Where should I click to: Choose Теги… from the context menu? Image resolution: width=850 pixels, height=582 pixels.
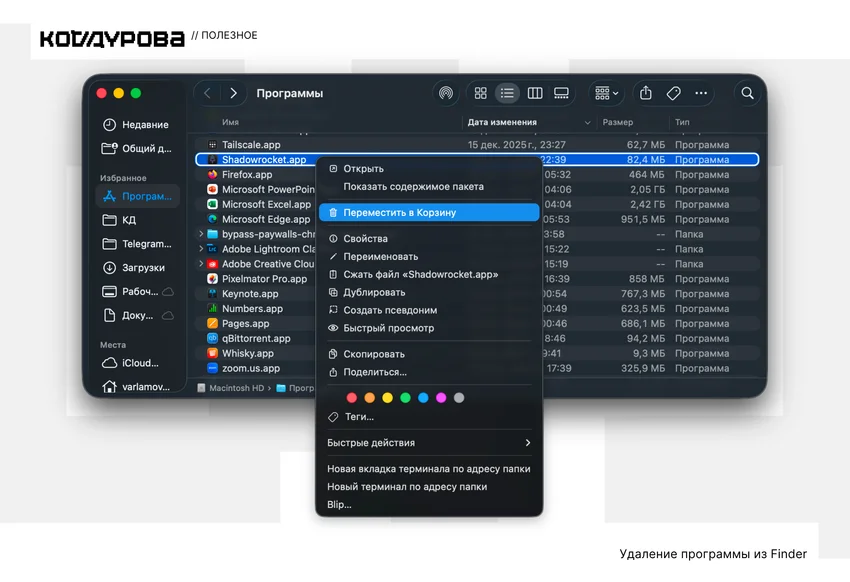pyautogui.click(x=429, y=417)
